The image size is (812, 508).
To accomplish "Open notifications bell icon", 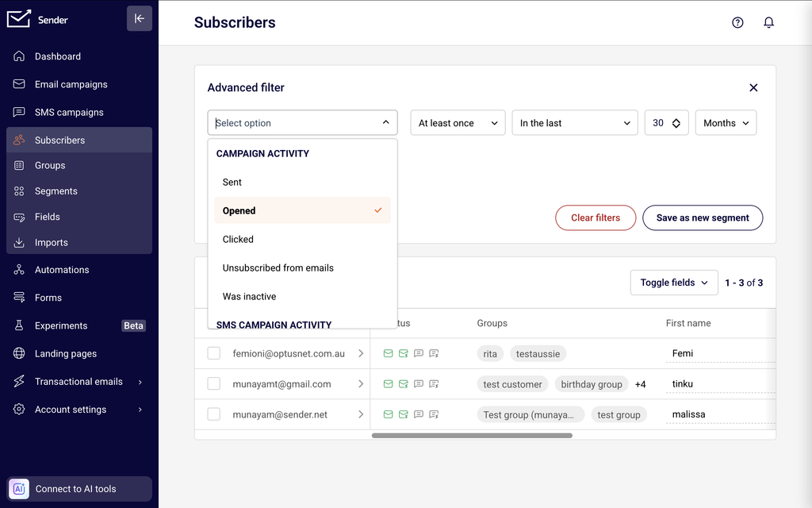I will (x=768, y=22).
